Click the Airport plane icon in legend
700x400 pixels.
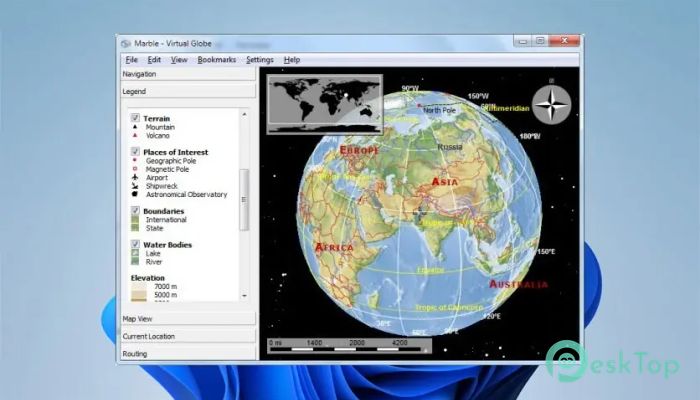coord(135,177)
